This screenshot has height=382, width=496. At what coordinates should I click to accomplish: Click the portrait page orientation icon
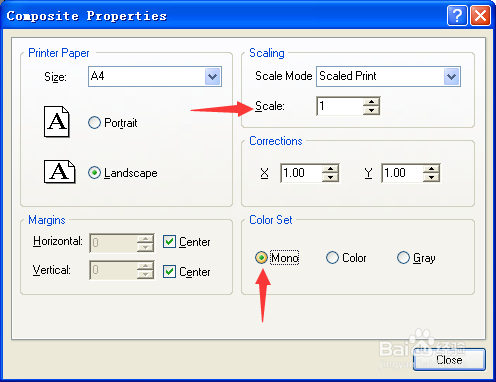click(x=57, y=122)
